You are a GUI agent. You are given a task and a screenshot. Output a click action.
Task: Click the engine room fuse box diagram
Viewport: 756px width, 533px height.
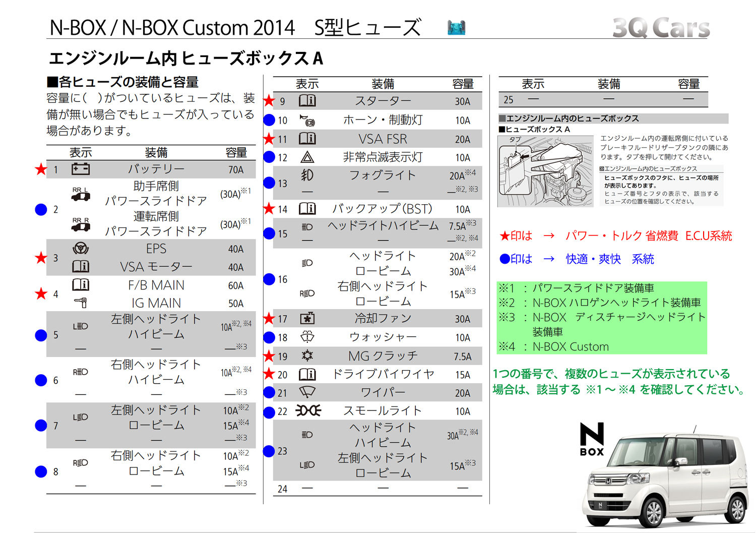[545, 171]
